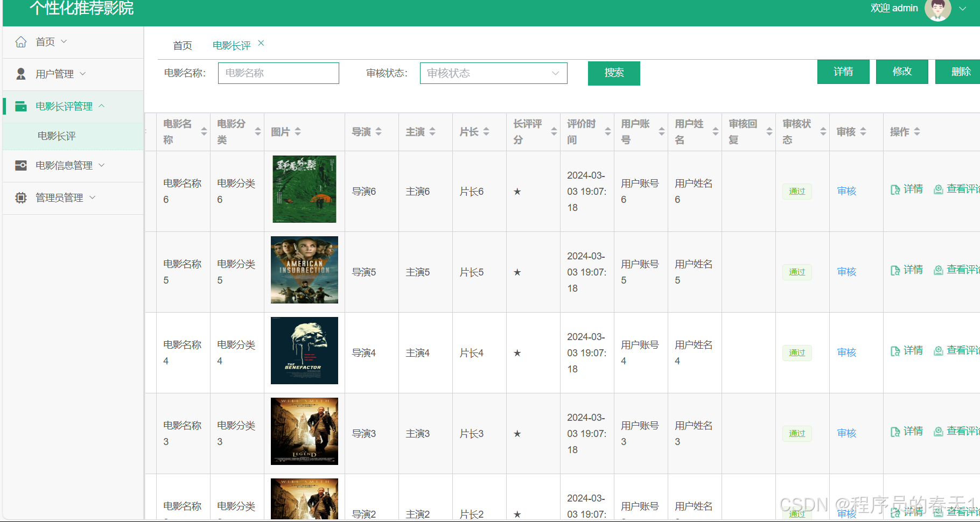
Task: Click 审核 link for 电影名称6
Action: click(x=846, y=191)
